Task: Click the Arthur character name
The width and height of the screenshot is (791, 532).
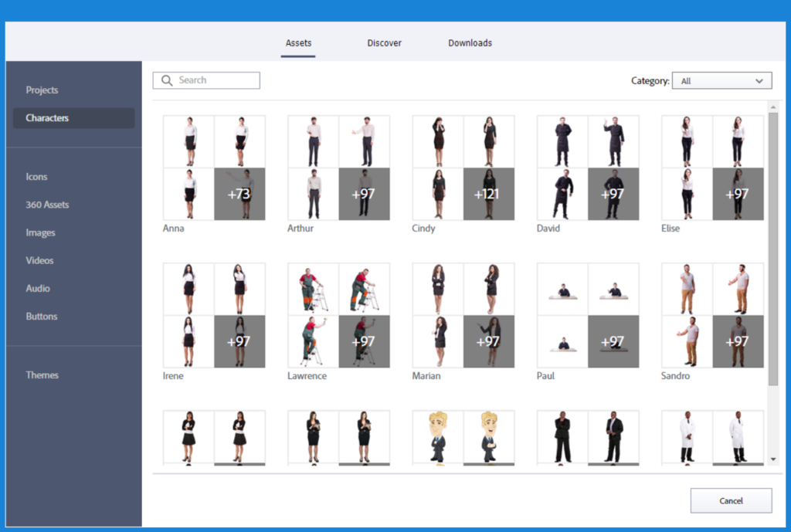Action: pyautogui.click(x=300, y=229)
